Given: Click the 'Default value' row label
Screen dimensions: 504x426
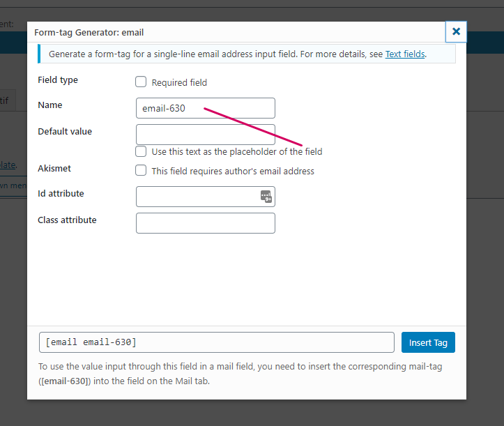Looking at the screenshot, I should coord(65,131).
